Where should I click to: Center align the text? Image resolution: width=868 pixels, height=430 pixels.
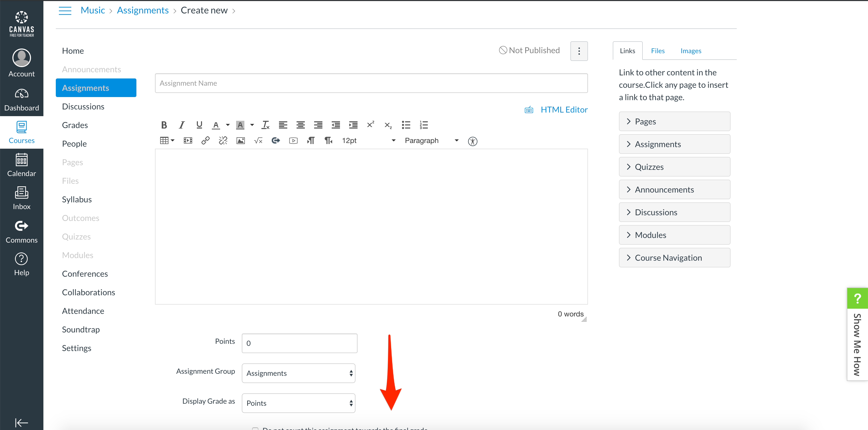(300, 125)
